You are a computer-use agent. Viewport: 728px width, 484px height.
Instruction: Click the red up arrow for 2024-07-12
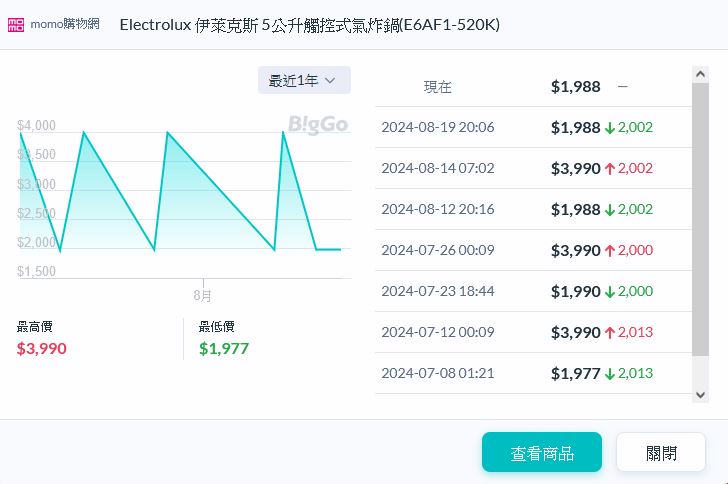pyautogui.click(x=610, y=333)
